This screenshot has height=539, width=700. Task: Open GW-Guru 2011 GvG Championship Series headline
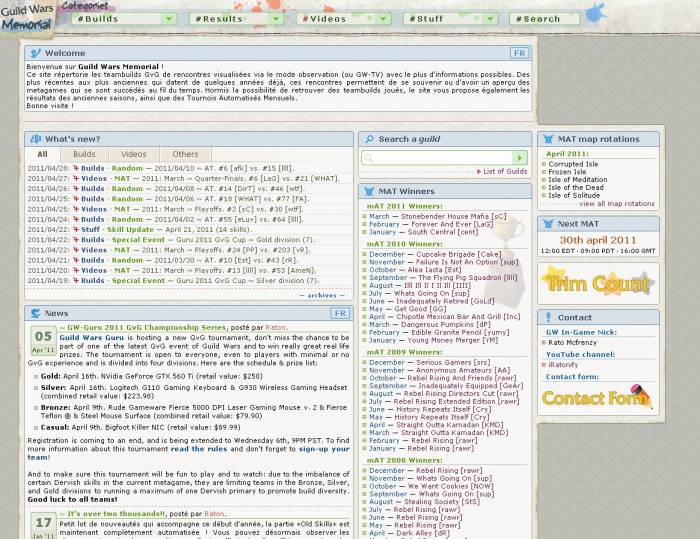tap(146, 328)
